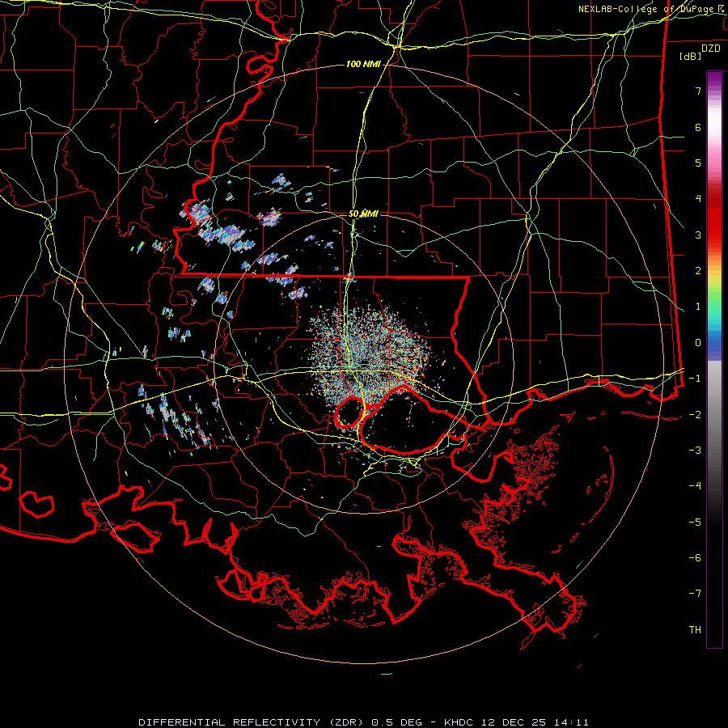Click the -5 value on the color scale
The width and height of the screenshot is (728, 728).
click(x=695, y=523)
